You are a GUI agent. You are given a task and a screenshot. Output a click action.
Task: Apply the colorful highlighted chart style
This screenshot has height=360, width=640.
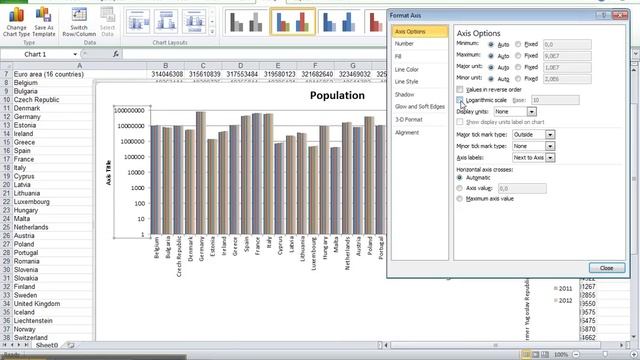pyautogui.click(x=293, y=22)
